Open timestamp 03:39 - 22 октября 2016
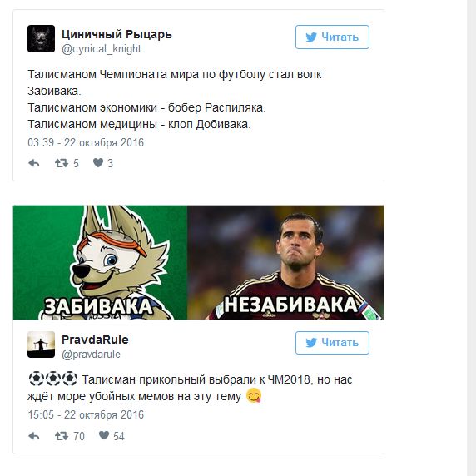The image size is (476, 476). click(x=86, y=142)
